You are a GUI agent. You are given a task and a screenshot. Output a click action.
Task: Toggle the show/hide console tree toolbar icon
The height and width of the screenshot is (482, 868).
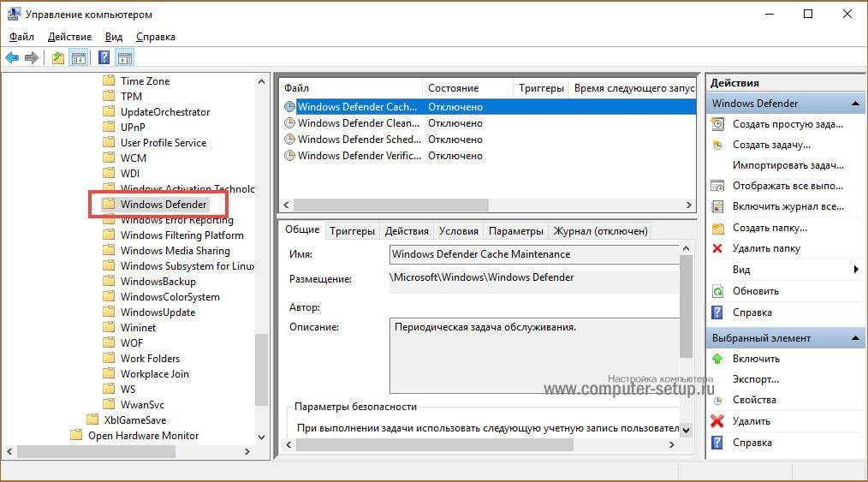point(79,58)
